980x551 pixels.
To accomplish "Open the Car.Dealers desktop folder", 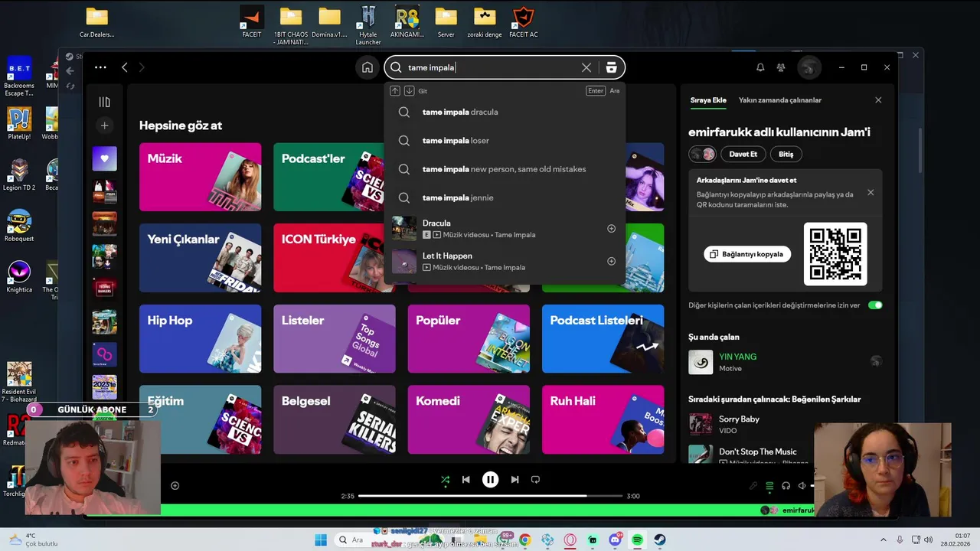I will point(96,22).
